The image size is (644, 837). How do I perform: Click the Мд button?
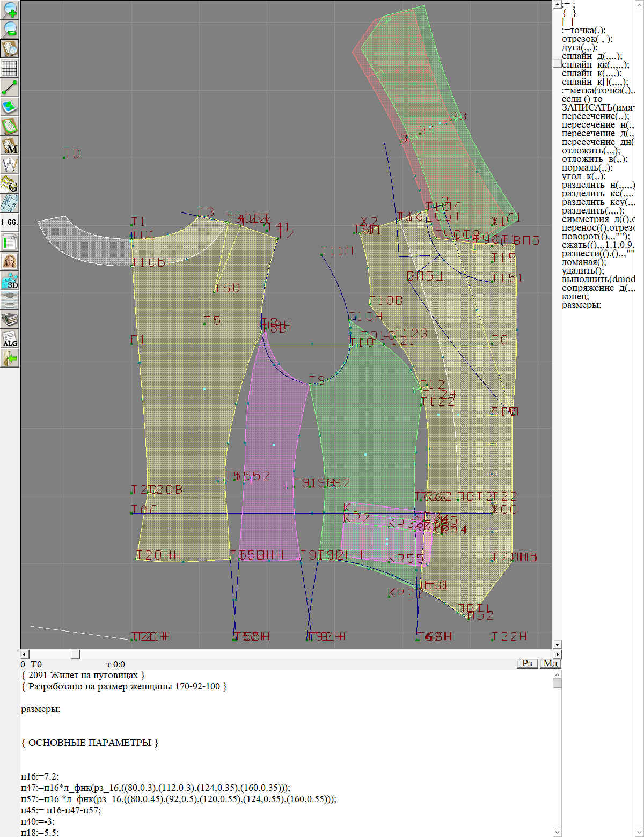tap(550, 664)
